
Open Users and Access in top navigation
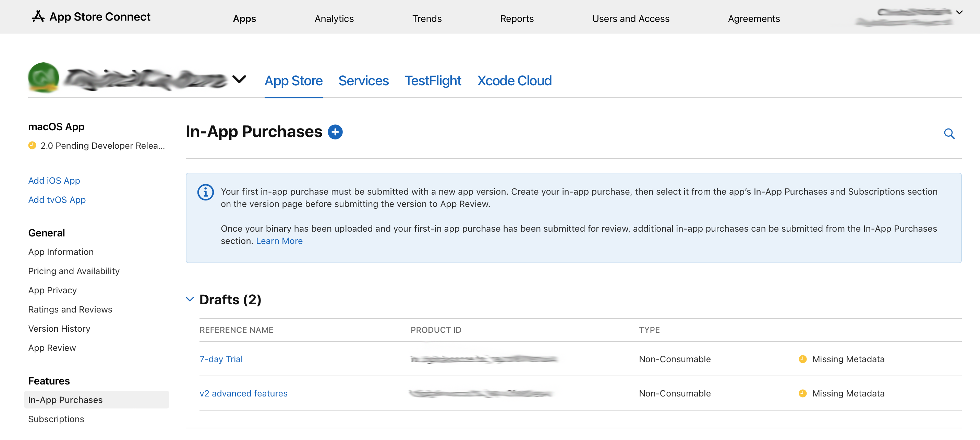pyautogui.click(x=630, y=18)
